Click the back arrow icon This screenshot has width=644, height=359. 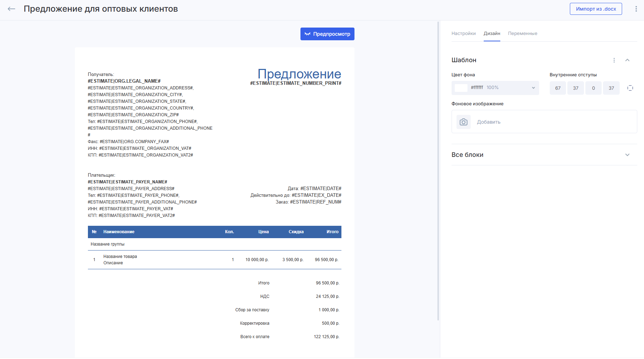(x=12, y=9)
